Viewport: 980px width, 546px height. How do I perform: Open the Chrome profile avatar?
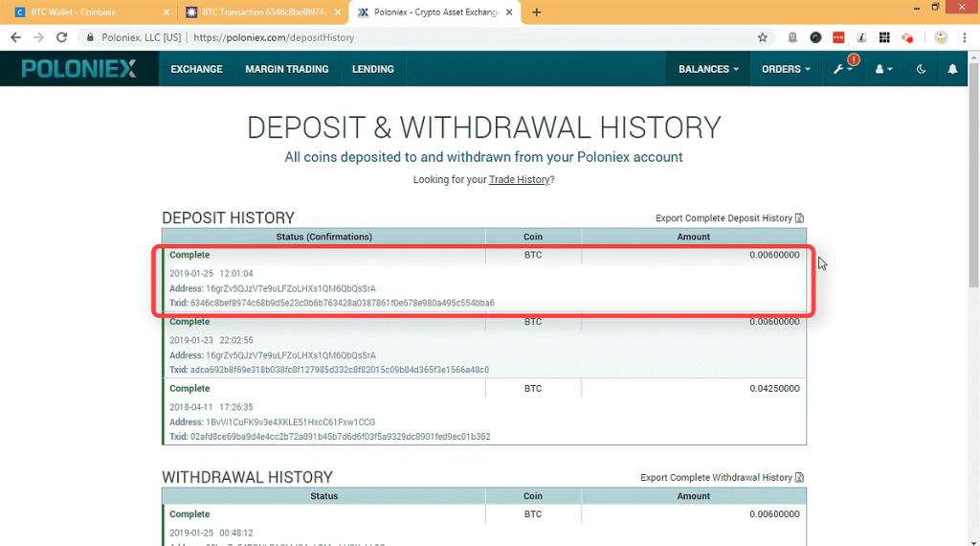coord(941,37)
